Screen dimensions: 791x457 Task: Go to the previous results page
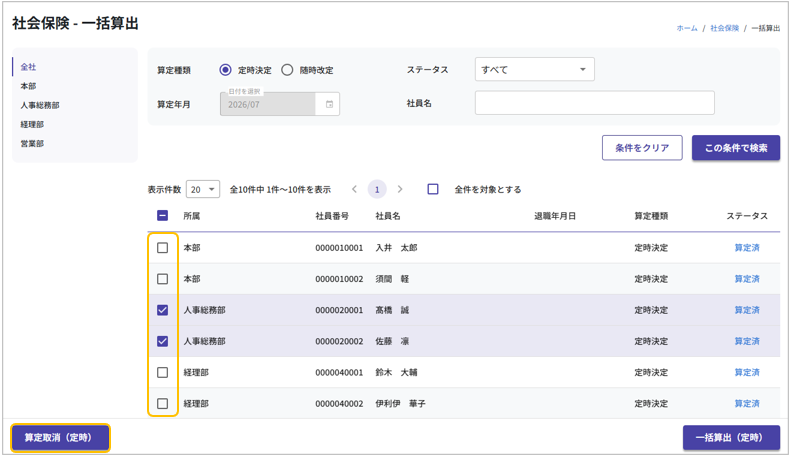354,189
